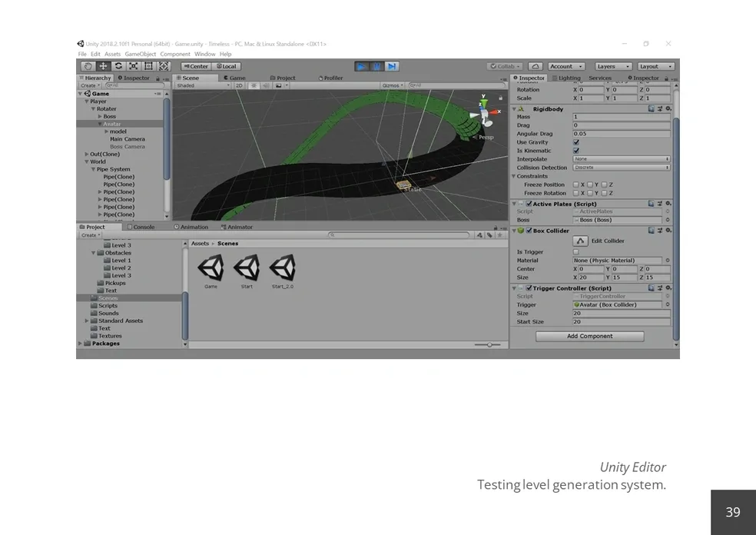
Task: Switch to the Console tab
Action: [142, 228]
